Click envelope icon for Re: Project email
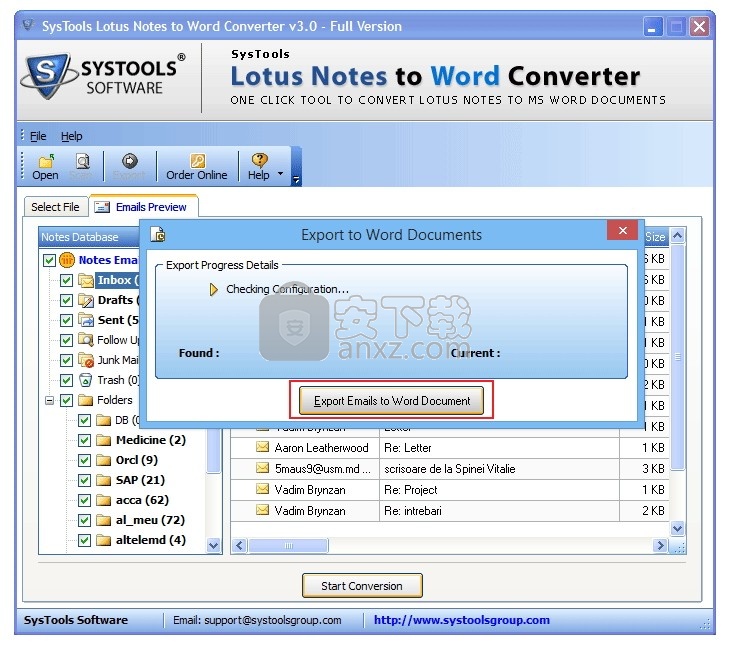The width and height of the screenshot is (735, 645). [x=262, y=489]
